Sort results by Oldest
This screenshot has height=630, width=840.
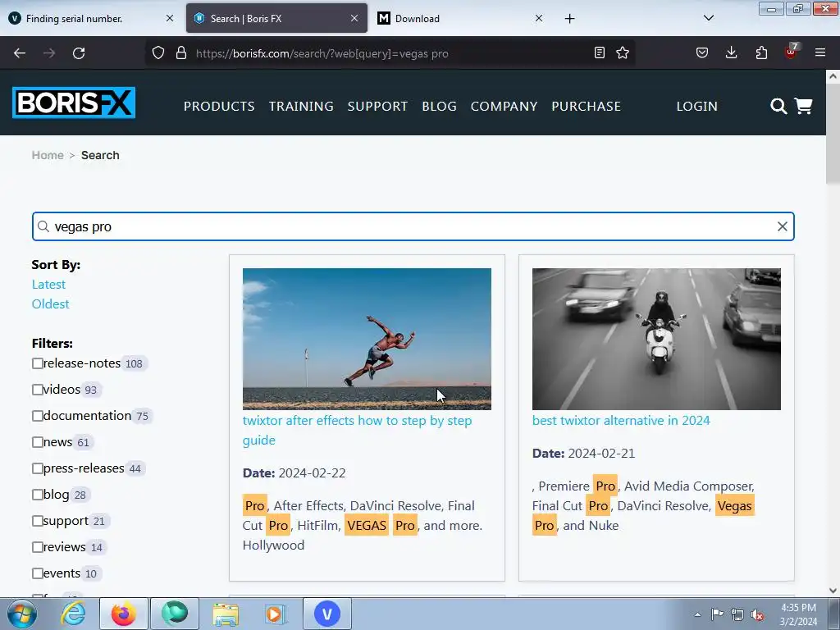point(50,304)
